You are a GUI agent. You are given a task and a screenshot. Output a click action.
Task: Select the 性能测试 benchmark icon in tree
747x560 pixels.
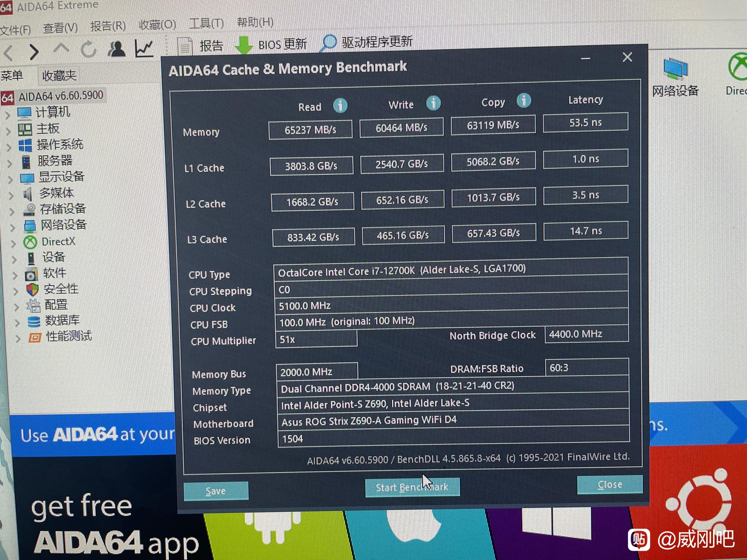tap(35, 338)
